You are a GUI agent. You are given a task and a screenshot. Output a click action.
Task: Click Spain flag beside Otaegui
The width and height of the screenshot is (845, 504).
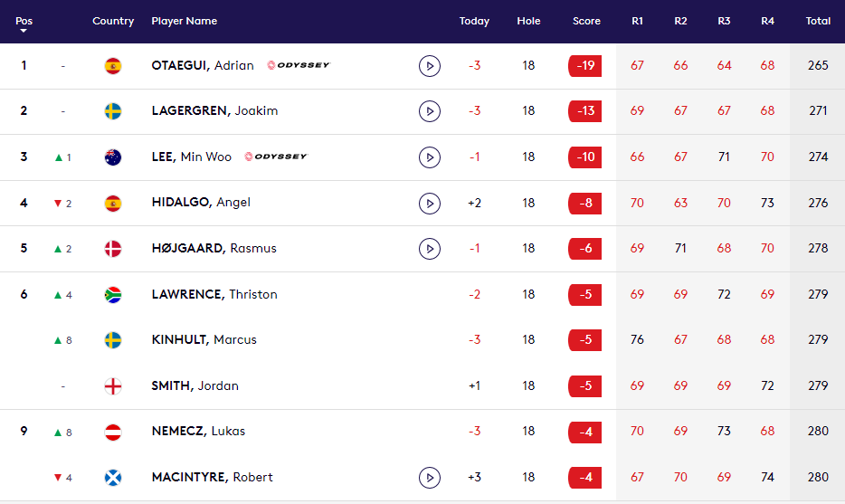tap(113, 66)
